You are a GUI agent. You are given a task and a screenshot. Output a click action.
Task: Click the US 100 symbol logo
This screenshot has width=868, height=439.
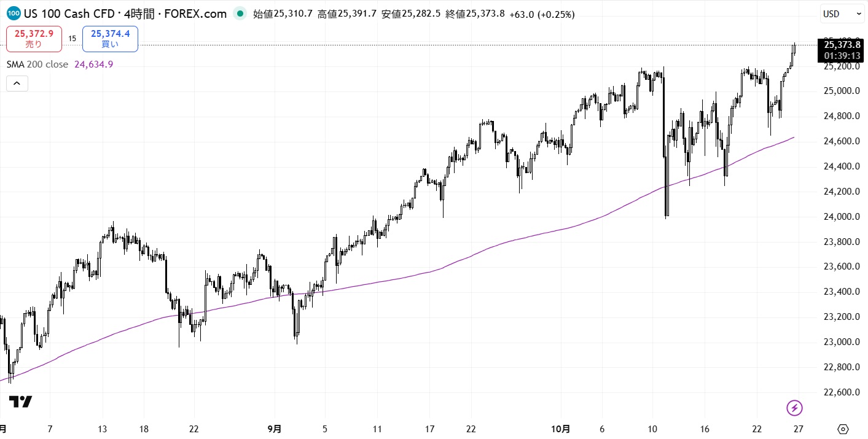pos(14,14)
